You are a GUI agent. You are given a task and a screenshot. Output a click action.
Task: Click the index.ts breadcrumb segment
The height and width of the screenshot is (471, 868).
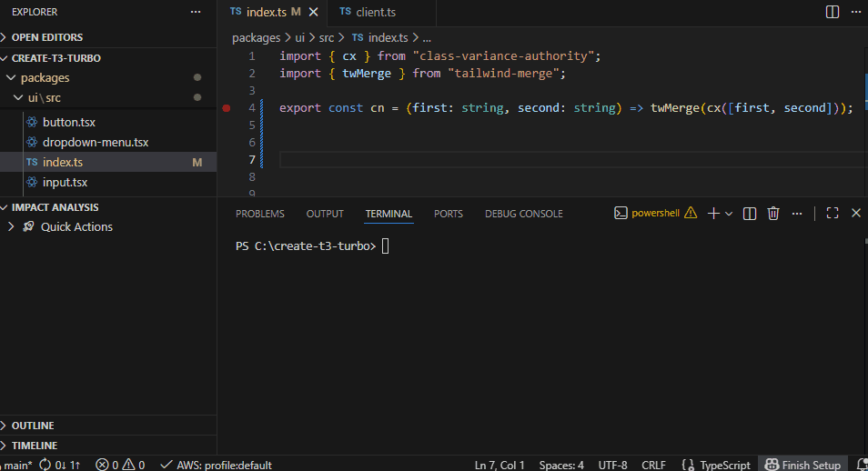(x=389, y=37)
